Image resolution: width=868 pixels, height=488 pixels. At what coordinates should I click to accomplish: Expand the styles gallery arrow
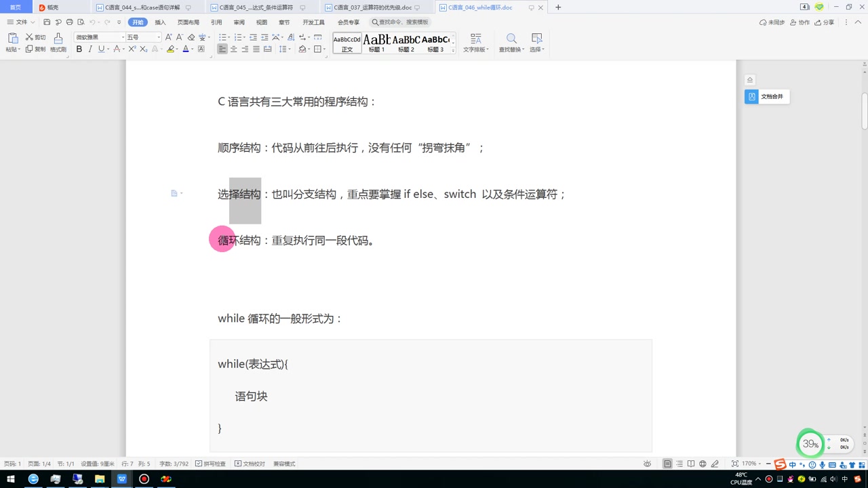(453, 49)
